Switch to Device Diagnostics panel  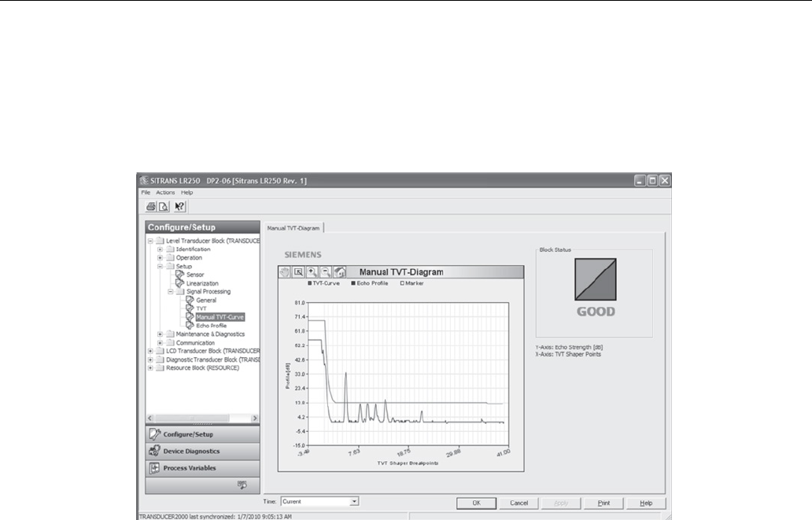pos(202,451)
